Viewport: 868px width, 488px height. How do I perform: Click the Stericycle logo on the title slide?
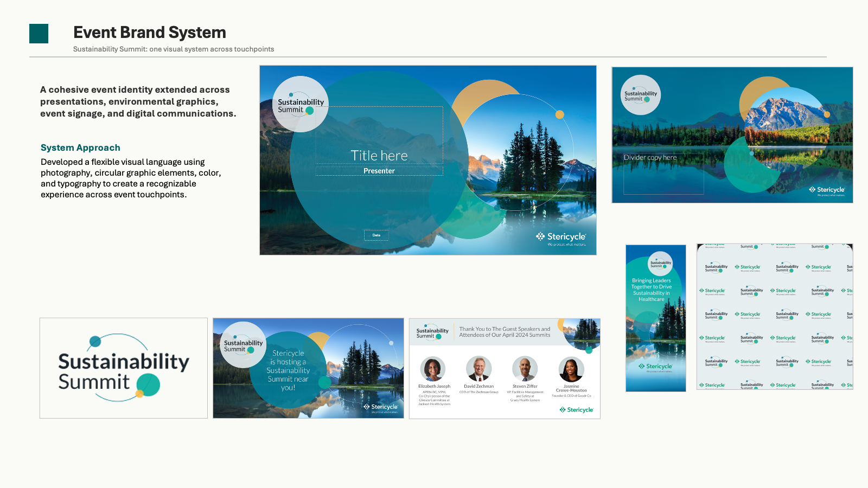561,239
